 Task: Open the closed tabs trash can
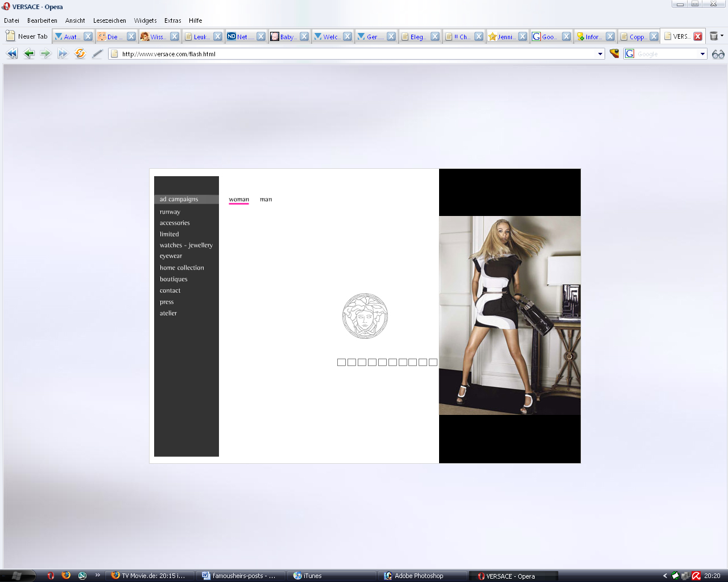(714, 36)
